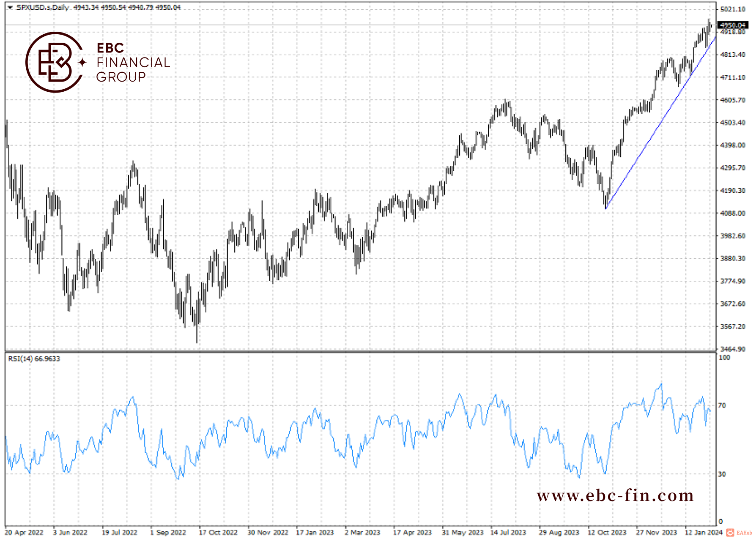Click the current price tag 4950.04

point(733,25)
